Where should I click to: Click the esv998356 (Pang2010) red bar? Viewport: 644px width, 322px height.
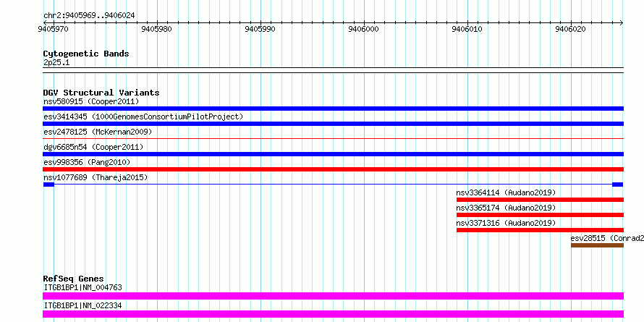333,169
